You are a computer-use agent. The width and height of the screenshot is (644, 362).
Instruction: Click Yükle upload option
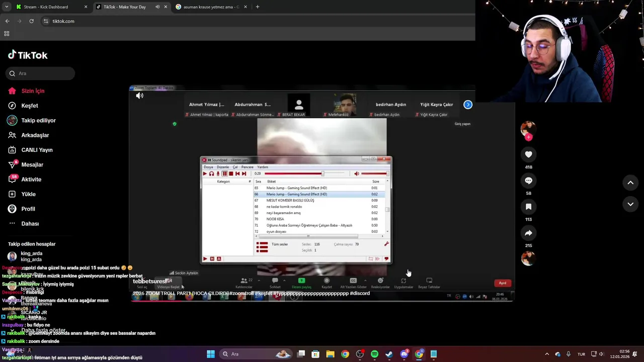click(x=22, y=194)
